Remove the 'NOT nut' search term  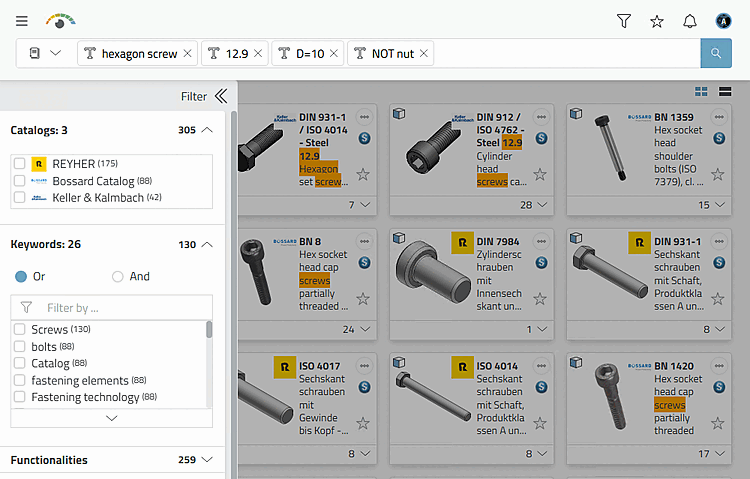pos(424,53)
